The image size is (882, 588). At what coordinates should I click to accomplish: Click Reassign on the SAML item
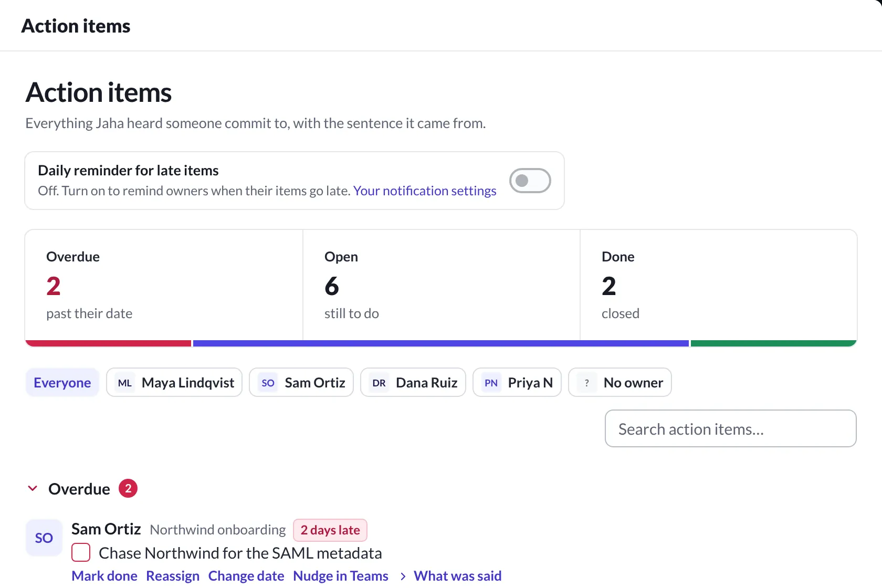pyautogui.click(x=173, y=576)
